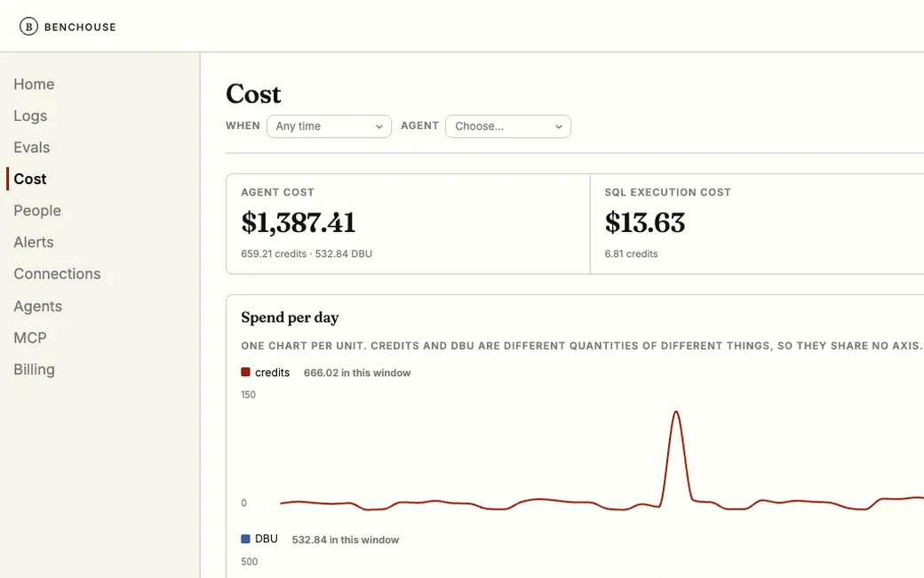This screenshot has height=578, width=924.
Task: Click the 'Spend per day' heading
Action: pos(290,317)
